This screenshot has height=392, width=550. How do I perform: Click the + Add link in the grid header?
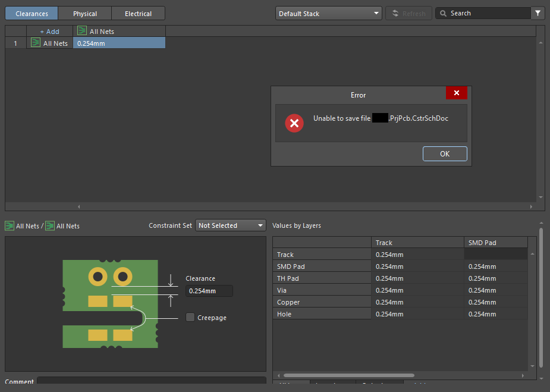tap(49, 32)
